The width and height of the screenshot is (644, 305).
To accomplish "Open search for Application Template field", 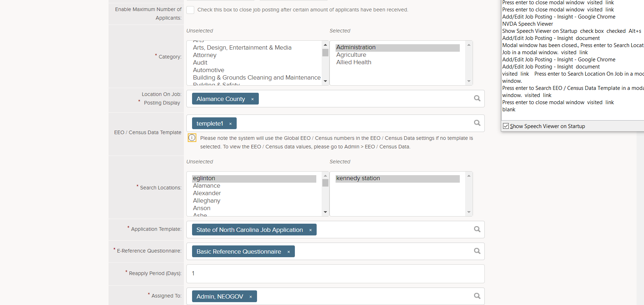I will [x=477, y=229].
